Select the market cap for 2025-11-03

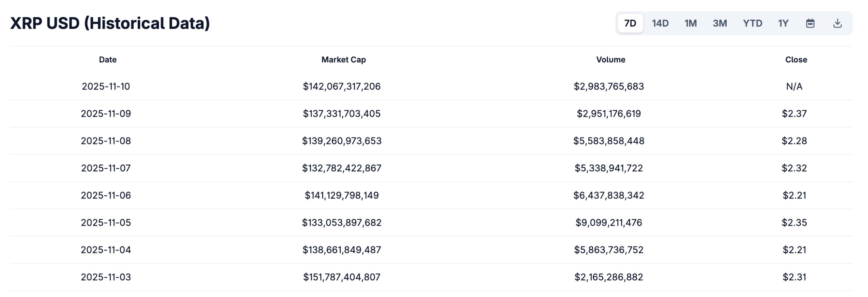[x=342, y=277]
